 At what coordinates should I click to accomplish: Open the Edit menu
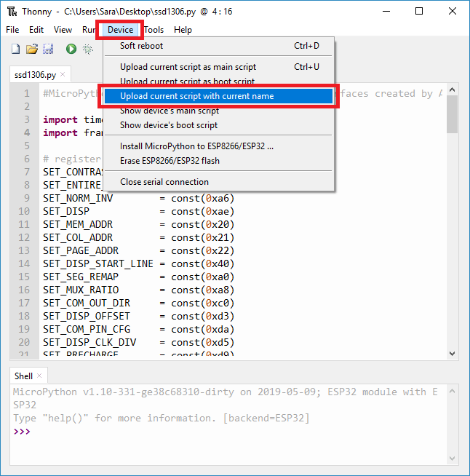(x=36, y=30)
